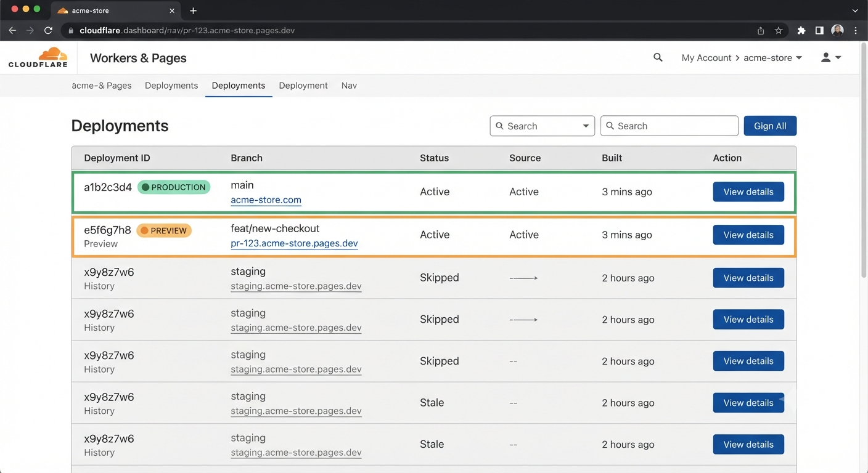This screenshot has width=868, height=473.
Task: Open the acme-store.com link
Action: point(266,200)
